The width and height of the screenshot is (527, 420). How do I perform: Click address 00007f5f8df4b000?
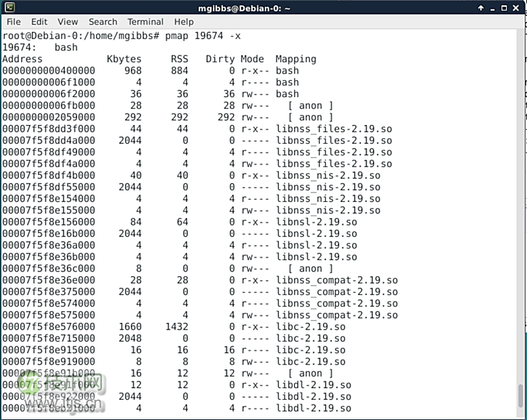pyautogui.click(x=49, y=176)
